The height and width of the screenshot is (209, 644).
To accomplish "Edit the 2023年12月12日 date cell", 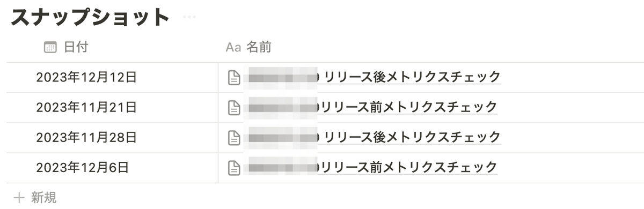I will 113,78.
